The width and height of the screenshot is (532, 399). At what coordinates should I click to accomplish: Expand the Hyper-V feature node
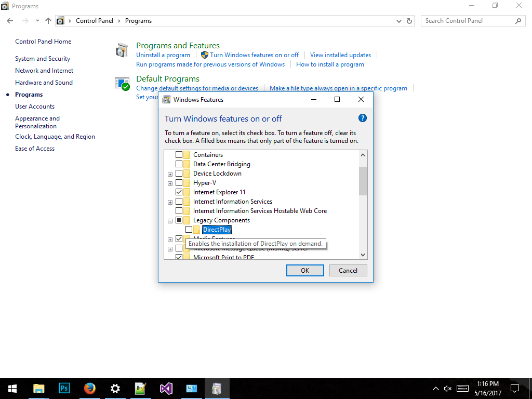pyautogui.click(x=170, y=183)
